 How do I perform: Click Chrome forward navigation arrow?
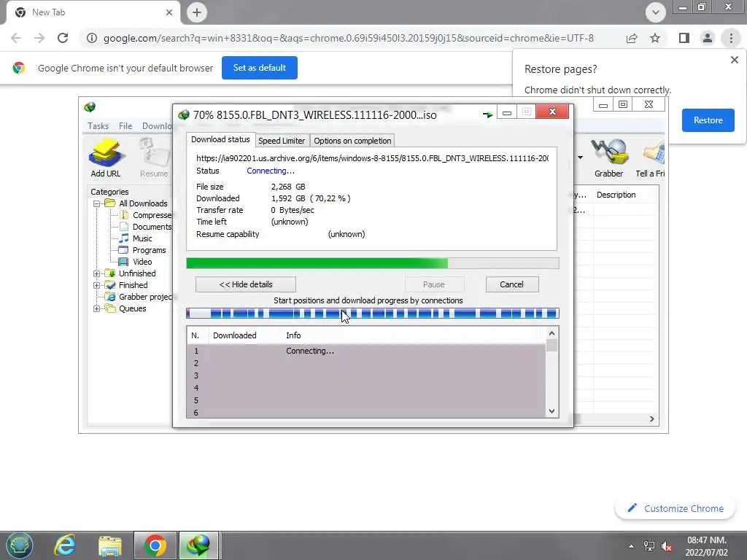39,38
